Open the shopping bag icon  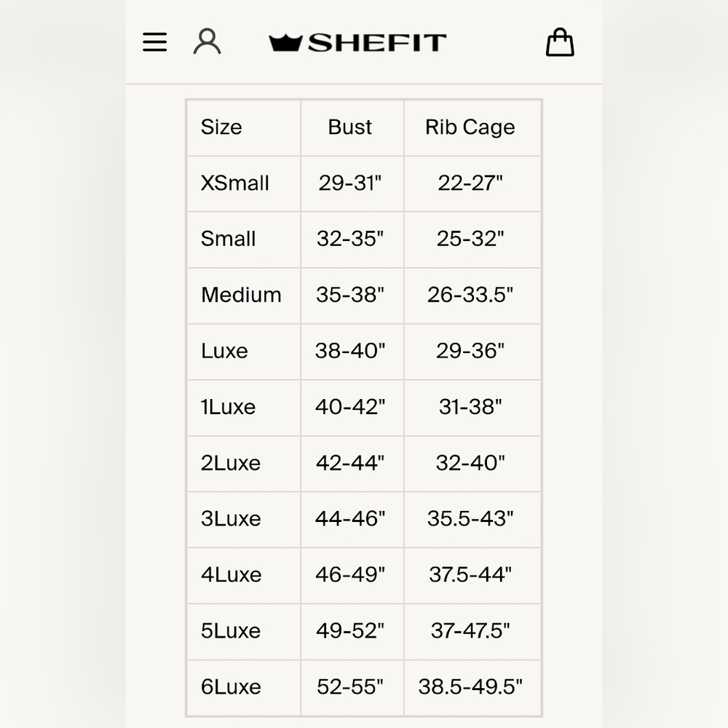pos(560,42)
